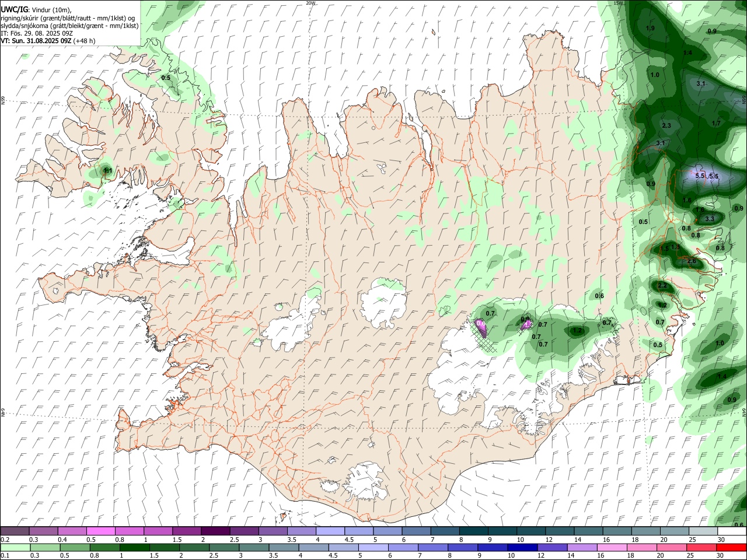The image size is (747, 560).
Task: Click the 'rigning/skúrir (grænt/blátt/rautt' legend description line
Action: 68,17
